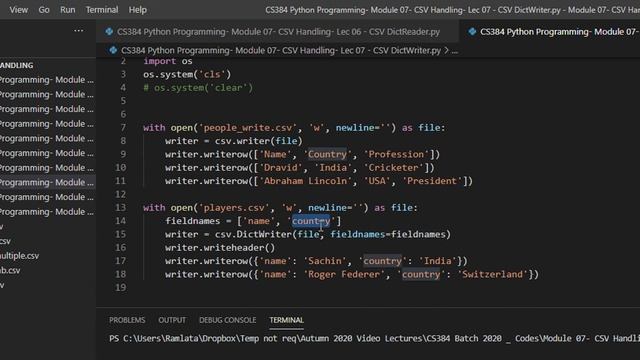Click 'people_write.csv' string on line 7
Viewport: 640px width, 360px height.
coord(248,128)
